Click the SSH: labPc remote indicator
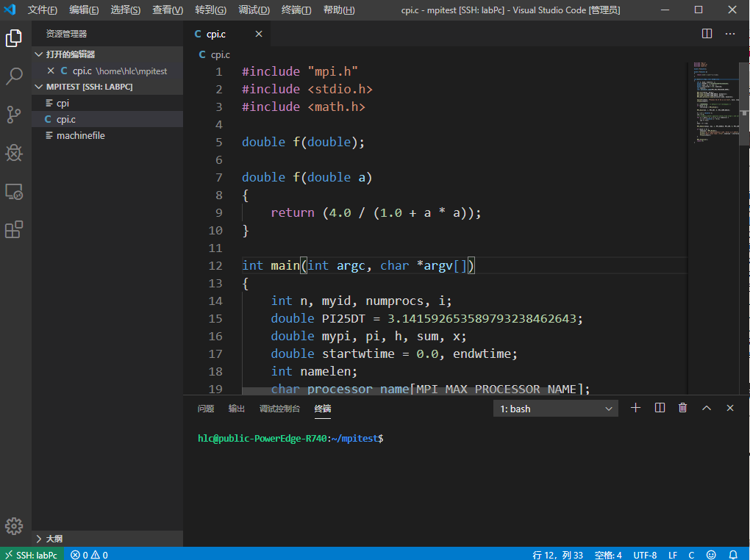The height and width of the screenshot is (560, 750). [x=31, y=555]
